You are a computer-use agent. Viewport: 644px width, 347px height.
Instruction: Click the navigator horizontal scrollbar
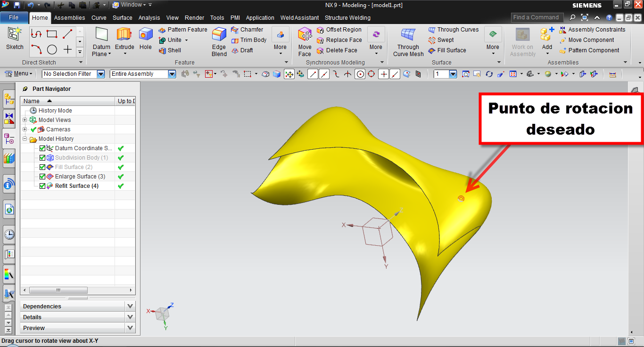pyautogui.click(x=58, y=290)
